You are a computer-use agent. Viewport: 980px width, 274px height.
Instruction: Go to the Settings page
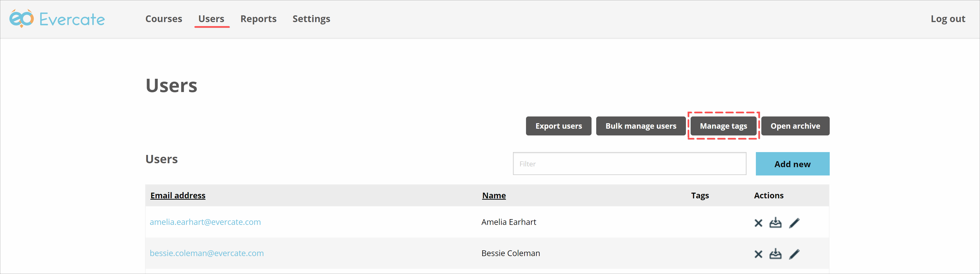point(311,19)
